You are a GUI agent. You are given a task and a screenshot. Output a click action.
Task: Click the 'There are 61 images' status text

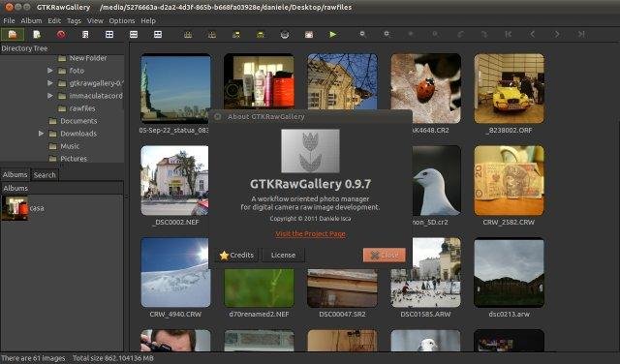33,358
